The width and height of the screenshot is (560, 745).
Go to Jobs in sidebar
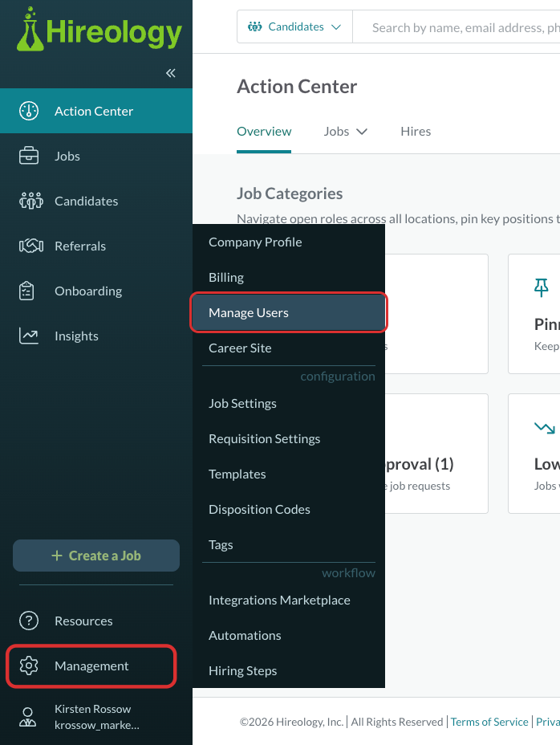coord(96,156)
